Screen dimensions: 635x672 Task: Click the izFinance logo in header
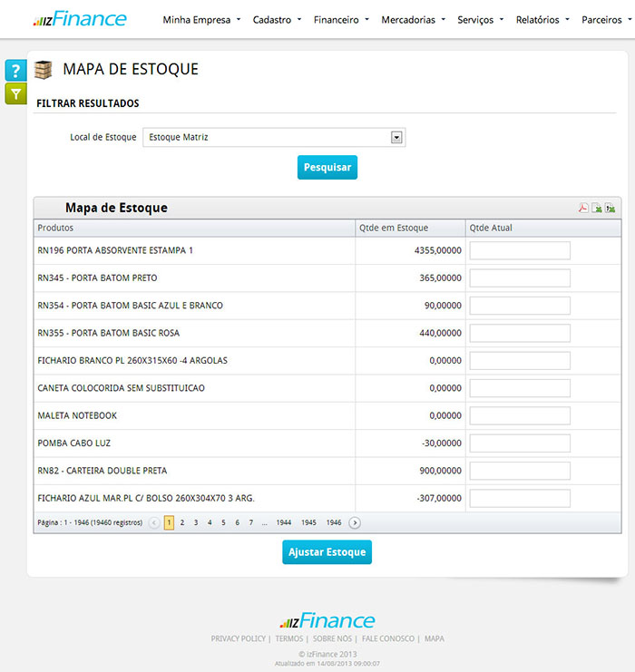tap(80, 19)
